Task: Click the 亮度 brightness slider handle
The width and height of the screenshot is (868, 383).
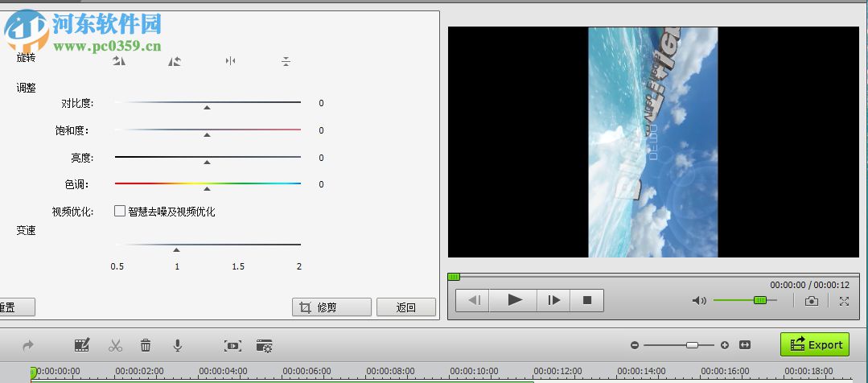Action: coord(207,163)
